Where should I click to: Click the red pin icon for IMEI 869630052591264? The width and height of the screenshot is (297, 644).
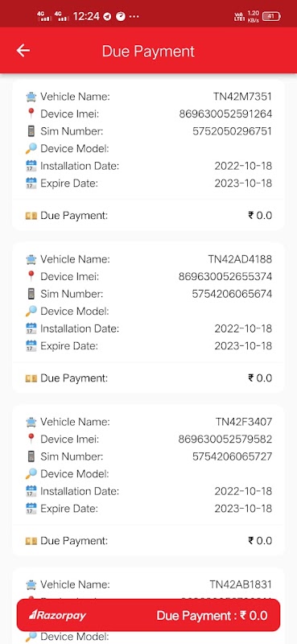coord(31,114)
